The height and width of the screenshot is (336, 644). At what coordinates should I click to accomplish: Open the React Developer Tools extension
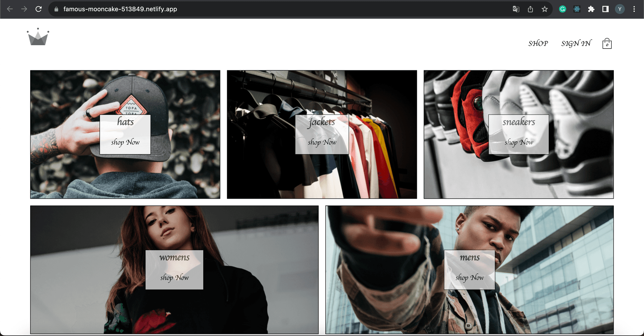click(577, 9)
